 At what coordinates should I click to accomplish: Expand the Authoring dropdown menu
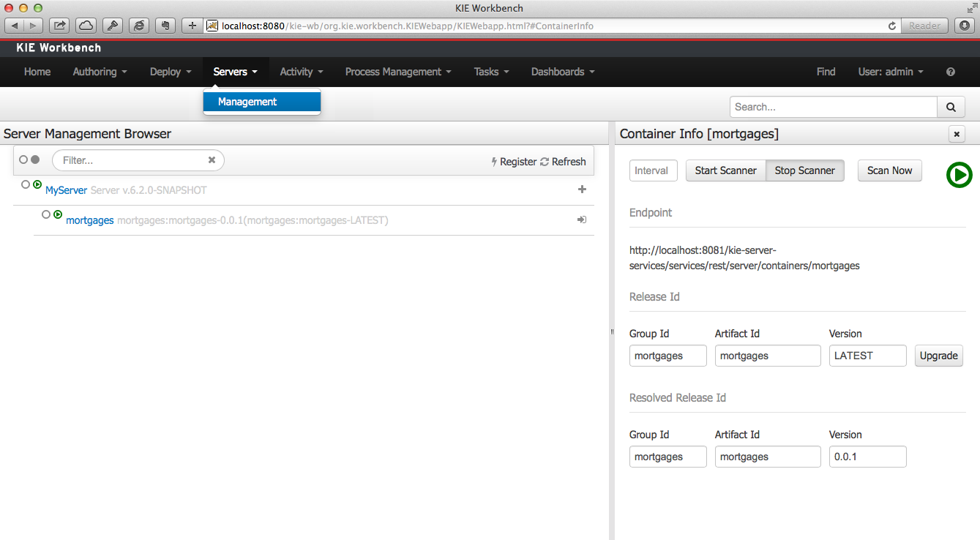(100, 72)
